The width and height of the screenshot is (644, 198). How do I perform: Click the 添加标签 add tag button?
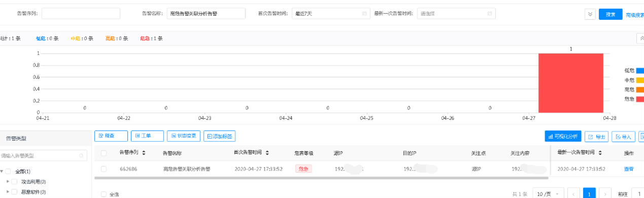220,136
